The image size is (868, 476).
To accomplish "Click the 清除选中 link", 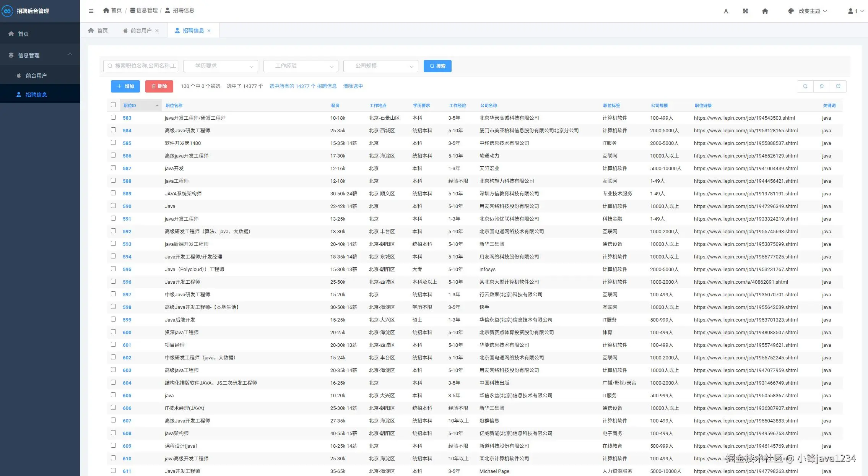I will point(353,86).
